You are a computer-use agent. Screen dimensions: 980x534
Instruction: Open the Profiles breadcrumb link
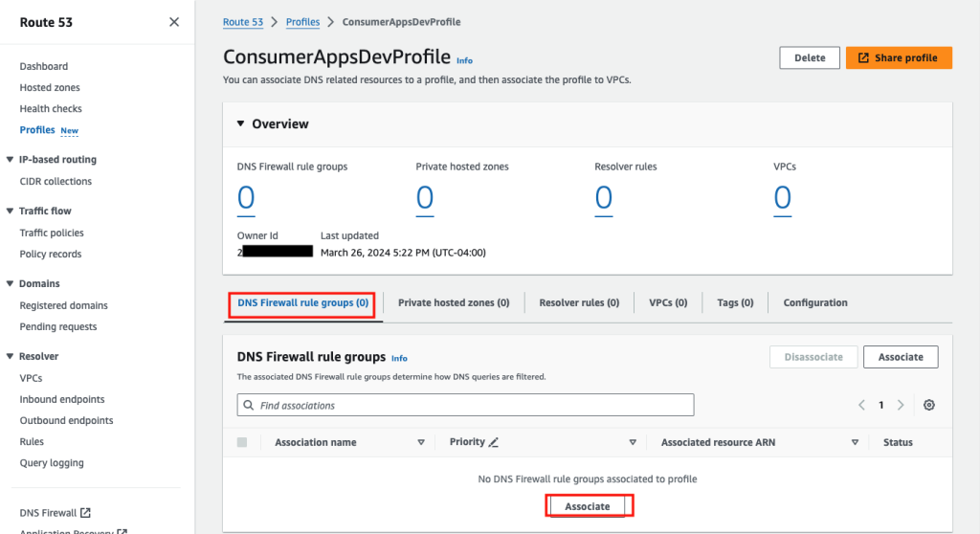pos(302,22)
